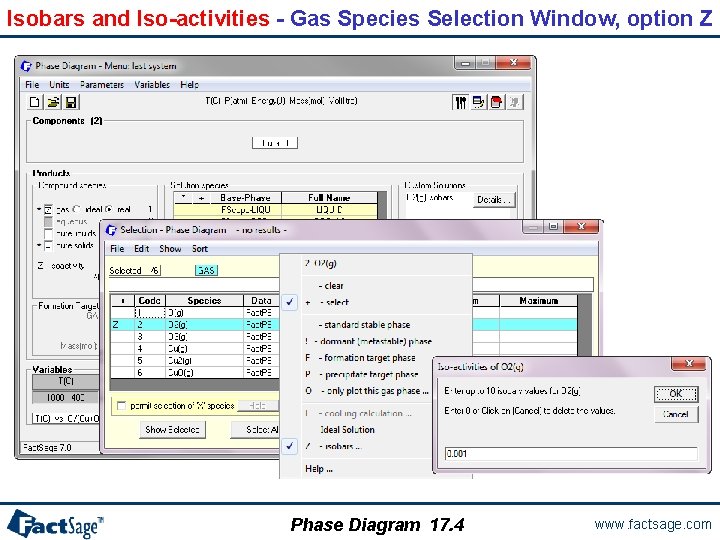Click the red database toolbar icon
The width and height of the screenshot is (720, 540).
(496, 102)
